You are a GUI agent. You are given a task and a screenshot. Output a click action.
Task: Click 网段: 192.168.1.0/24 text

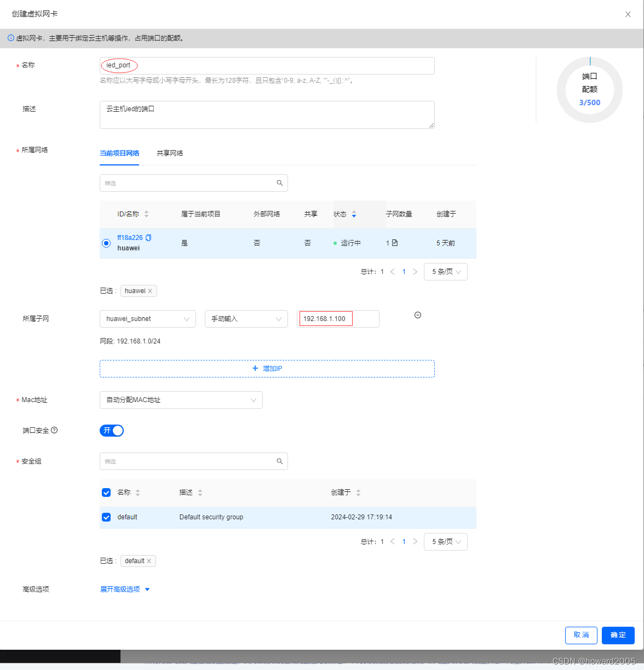(x=130, y=341)
